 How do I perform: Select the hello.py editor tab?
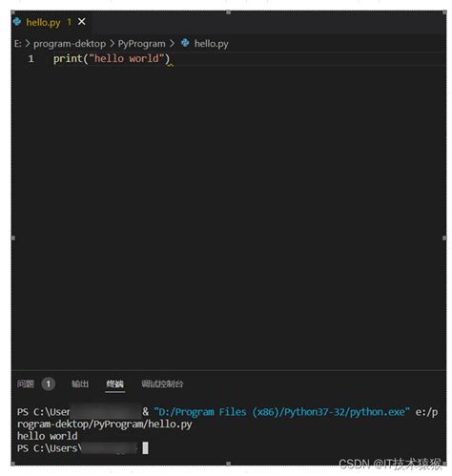pos(51,22)
